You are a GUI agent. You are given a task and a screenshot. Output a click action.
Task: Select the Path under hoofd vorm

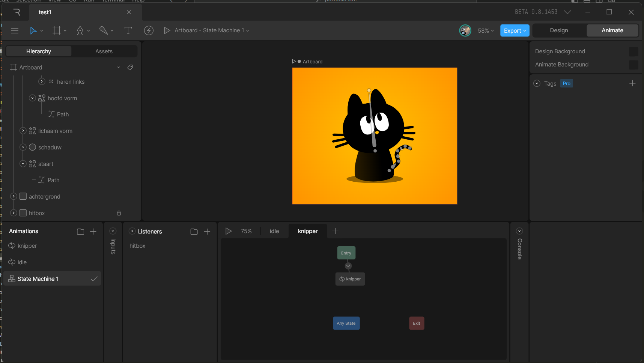point(63,114)
